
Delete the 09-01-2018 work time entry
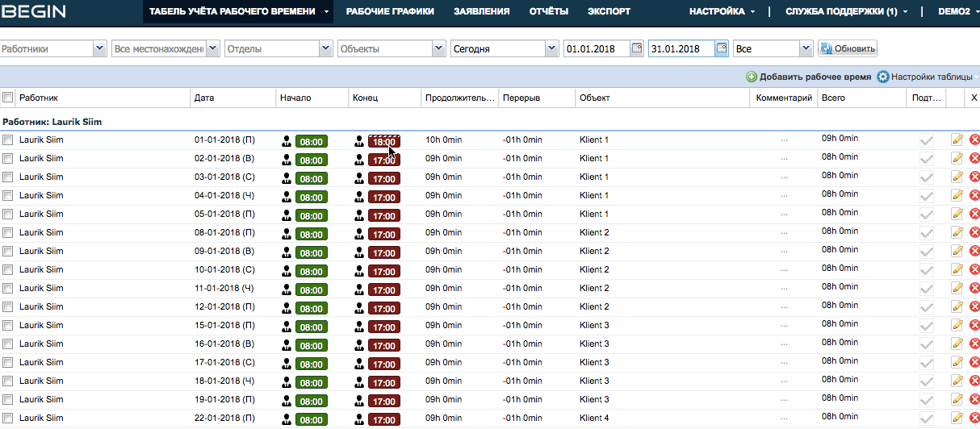[974, 251]
